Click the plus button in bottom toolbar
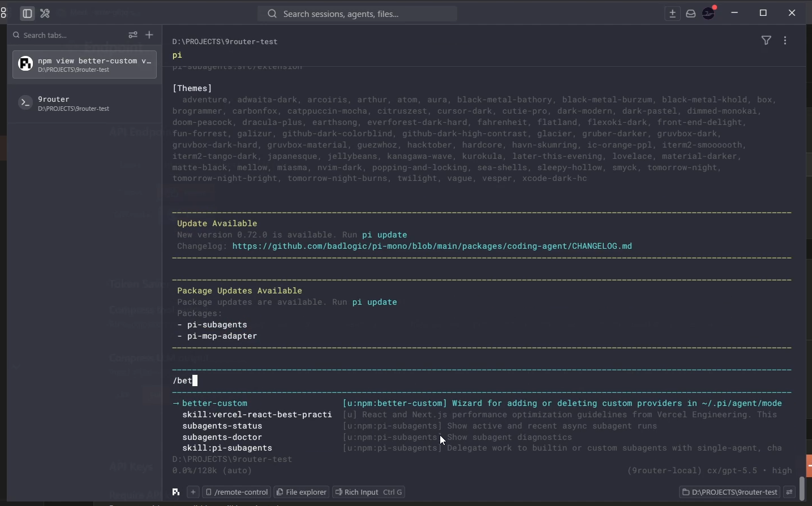812x506 pixels. tap(194, 492)
